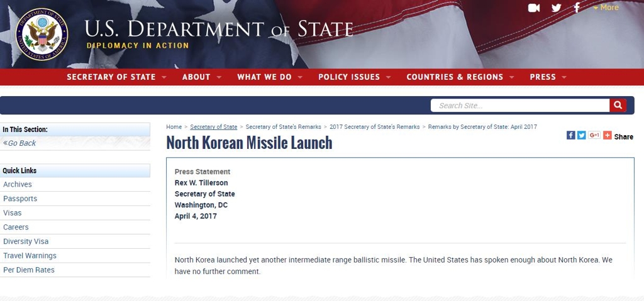Share article via blue Facebook share icon

[x=571, y=135]
